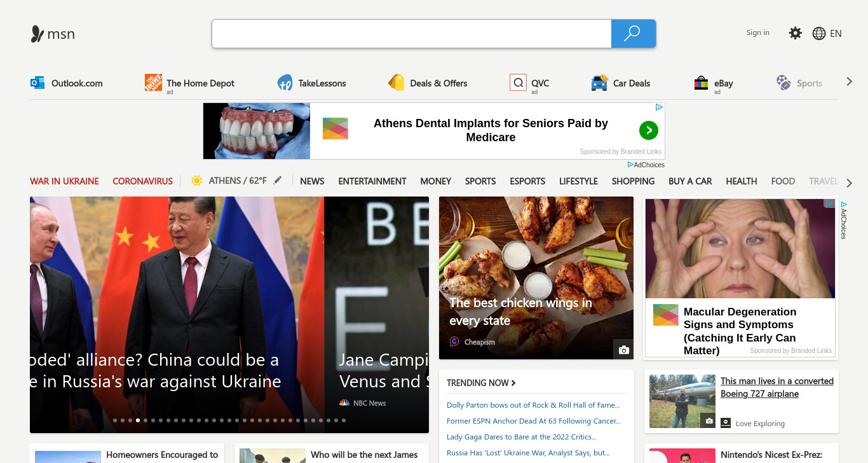This screenshot has width=868, height=463.
Task: Click The Home Depot orange logo
Action: point(153,83)
